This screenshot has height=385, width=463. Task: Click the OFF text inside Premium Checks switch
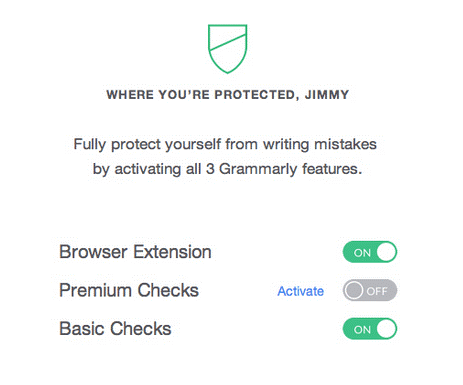tap(377, 291)
